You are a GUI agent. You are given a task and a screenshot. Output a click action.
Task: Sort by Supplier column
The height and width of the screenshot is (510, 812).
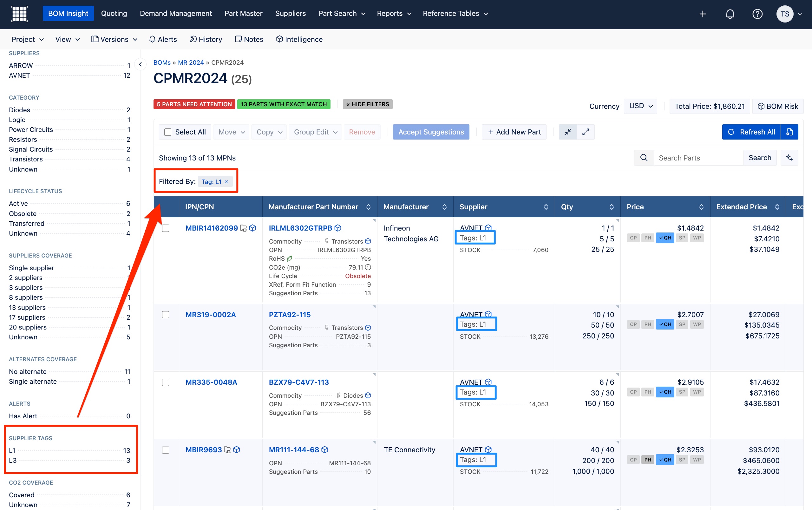(x=546, y=207)
